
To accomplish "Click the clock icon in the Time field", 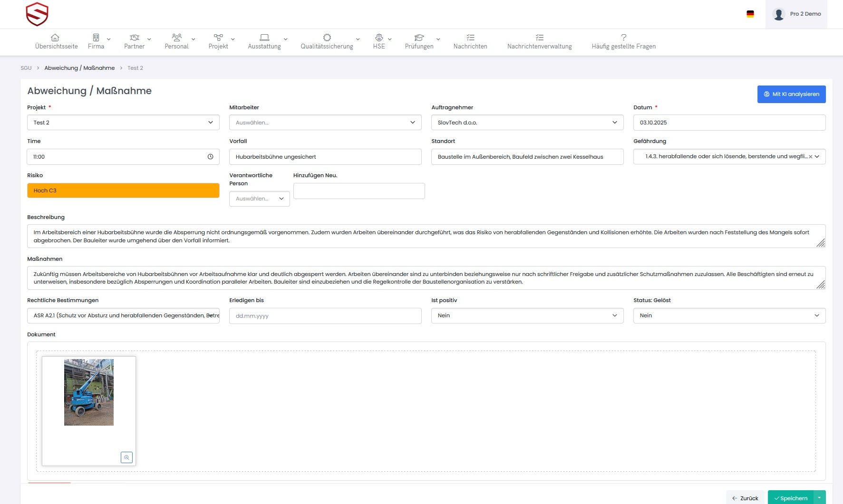I will [210, 157].
